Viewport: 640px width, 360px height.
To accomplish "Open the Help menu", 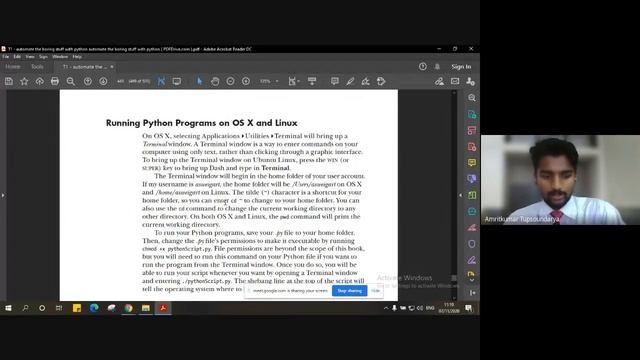I will 77,57.
